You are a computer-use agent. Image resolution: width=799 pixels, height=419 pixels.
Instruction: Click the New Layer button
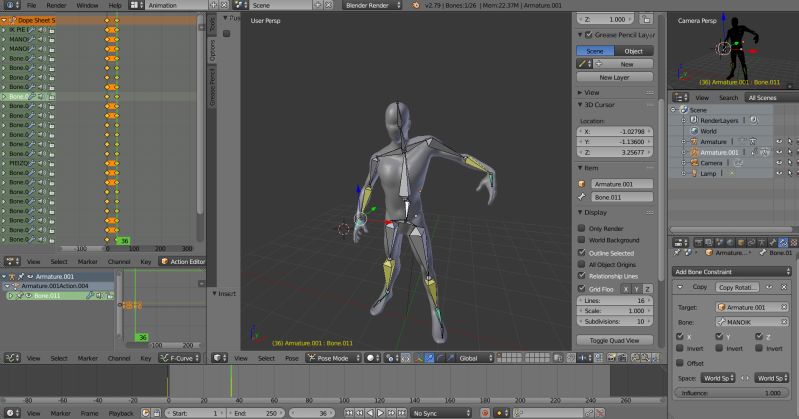coord(615,77)
